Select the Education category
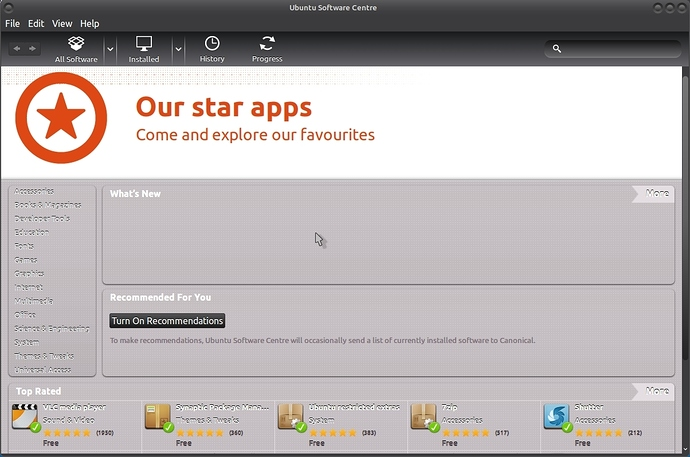 [x=31, y=232]
